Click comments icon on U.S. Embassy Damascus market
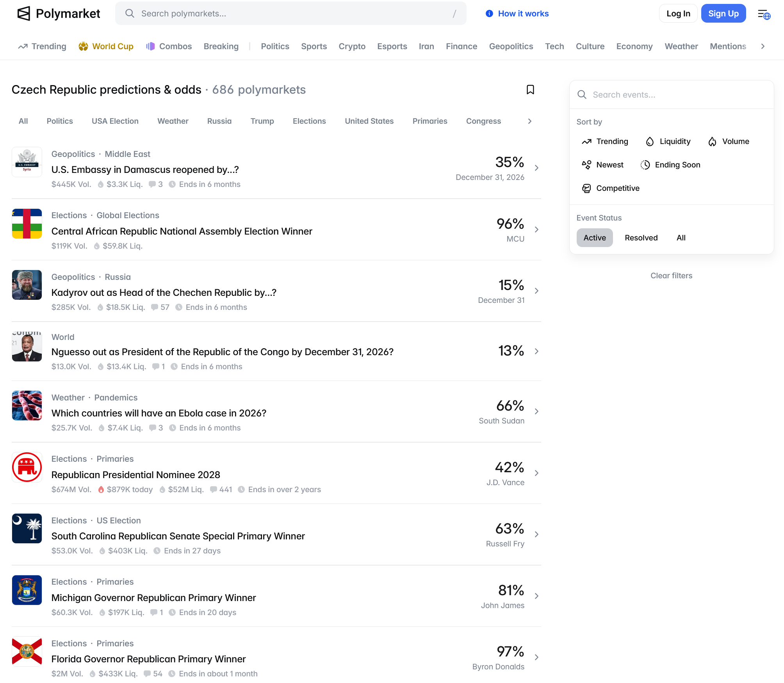 point(152,185)
